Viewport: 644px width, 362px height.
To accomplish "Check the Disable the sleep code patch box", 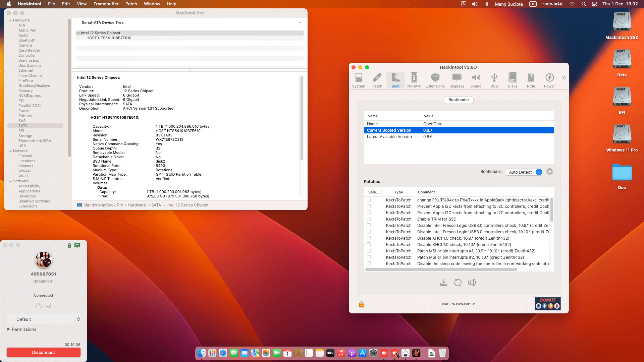I will point(369,263).
